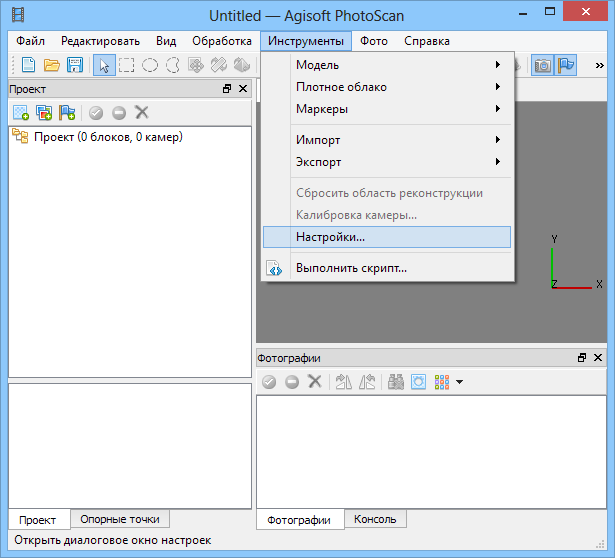
Task: Click the rotate left icon in Фотографии panel
Action: (367, 382)
